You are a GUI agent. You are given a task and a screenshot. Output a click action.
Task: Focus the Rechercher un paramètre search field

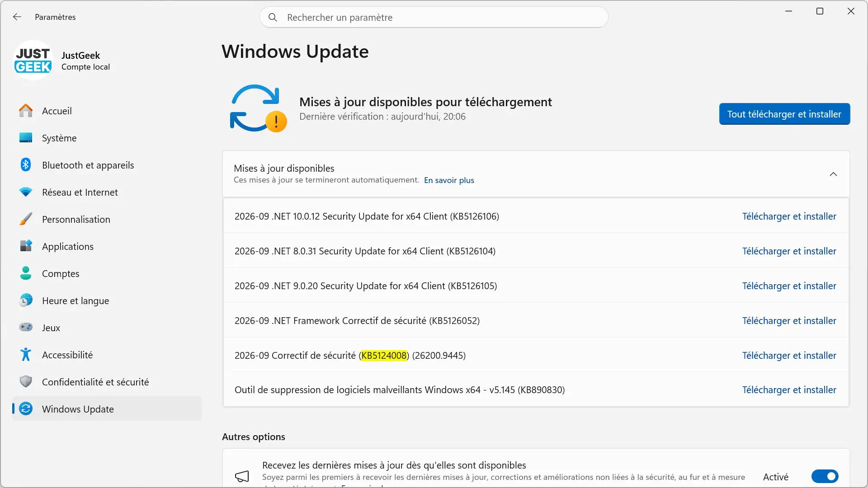tap(434, 17)
